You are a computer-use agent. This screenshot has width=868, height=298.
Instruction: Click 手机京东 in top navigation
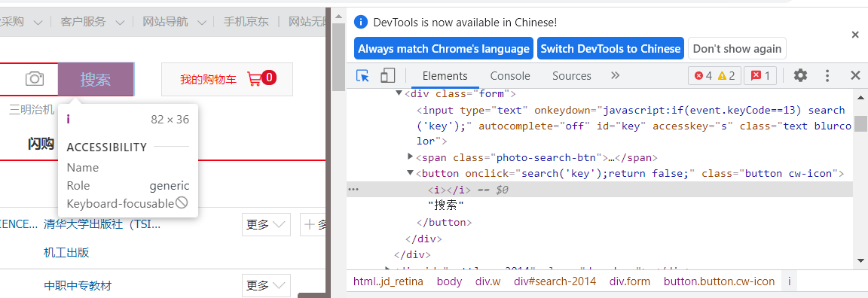click(246, 22)
